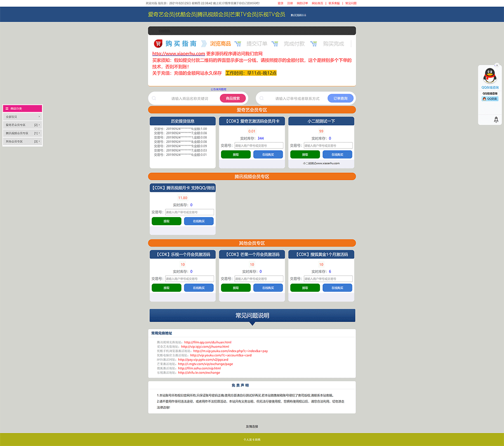Open 我的订单 in top navigation

pyautogui.click(x=302, y=3)
